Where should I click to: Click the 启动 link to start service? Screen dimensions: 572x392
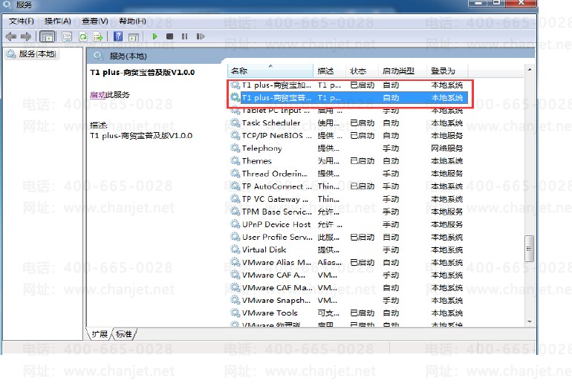click(98, 95)
